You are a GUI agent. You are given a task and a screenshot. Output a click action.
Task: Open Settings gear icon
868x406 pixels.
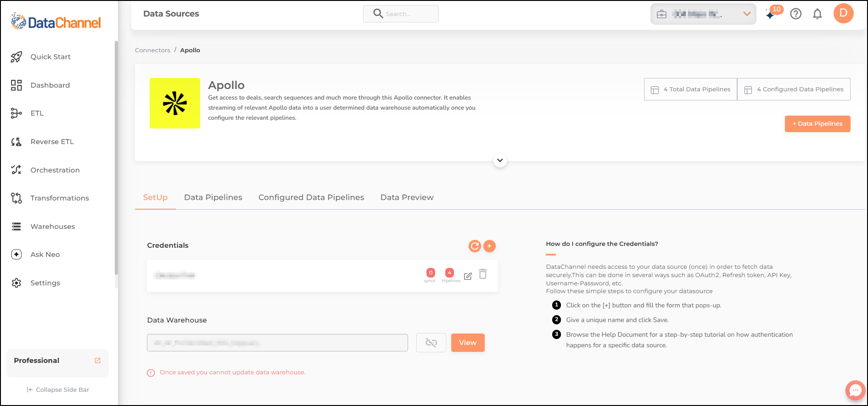pos(17,283)
